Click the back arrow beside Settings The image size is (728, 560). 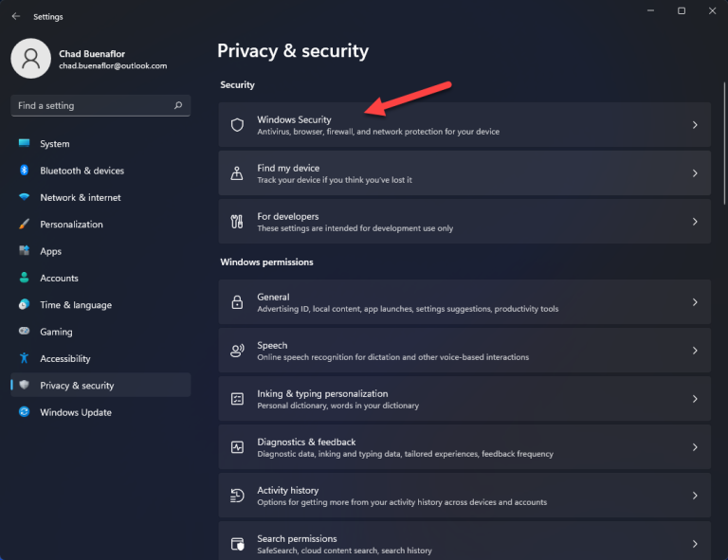tap(16, 16)
